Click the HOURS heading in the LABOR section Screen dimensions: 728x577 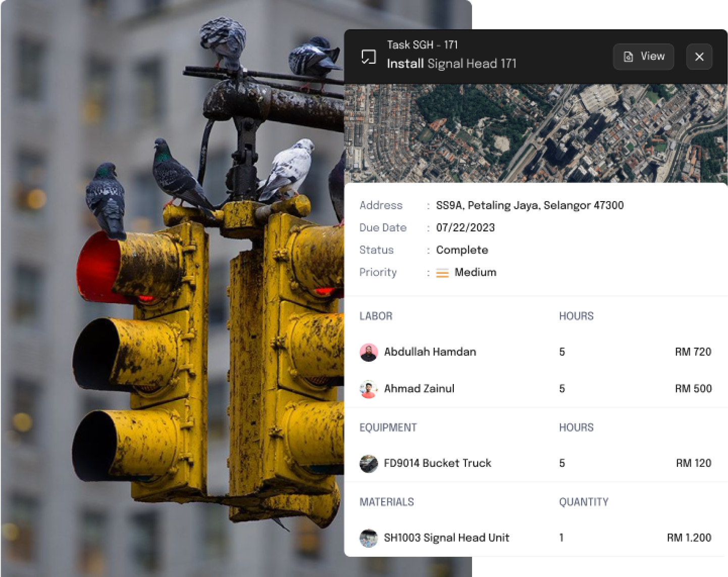click(x=576, y=316)
